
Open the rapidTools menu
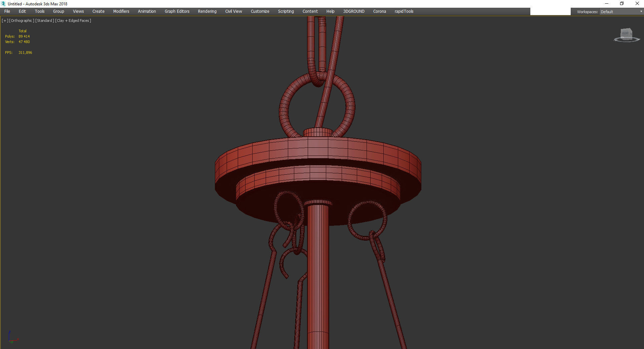tap(404, 11)
